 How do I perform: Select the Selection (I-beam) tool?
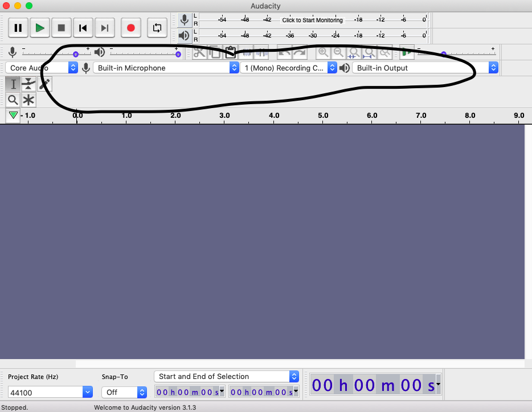(x=13, y=84)
